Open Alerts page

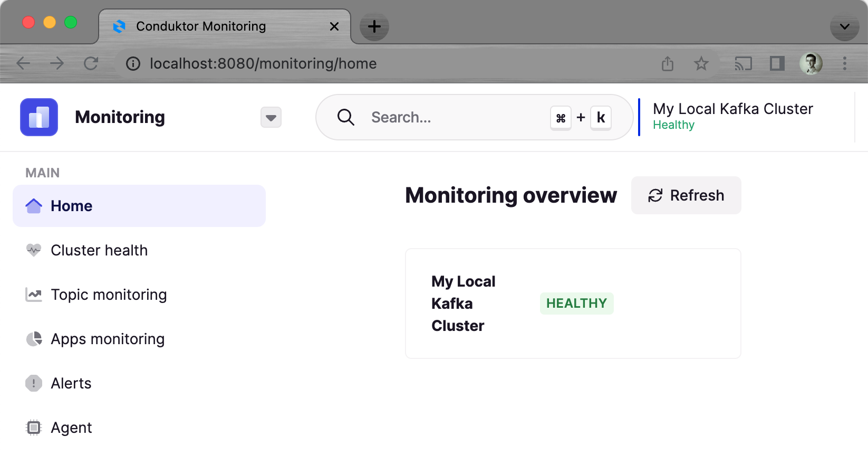pos(139,383)
